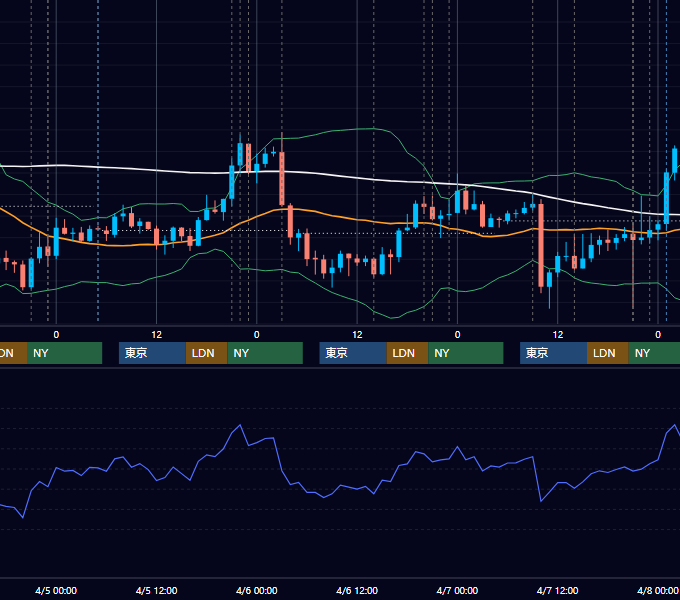
Task: Select the NY session block spanning 4/6 00:00
Action: click(x=265, y=353)
